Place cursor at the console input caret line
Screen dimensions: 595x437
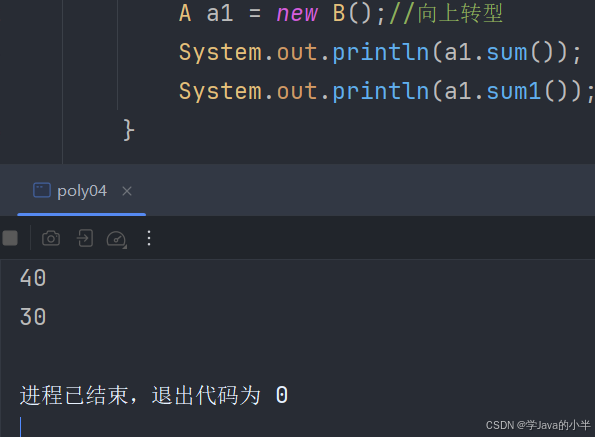pos(20,427)
